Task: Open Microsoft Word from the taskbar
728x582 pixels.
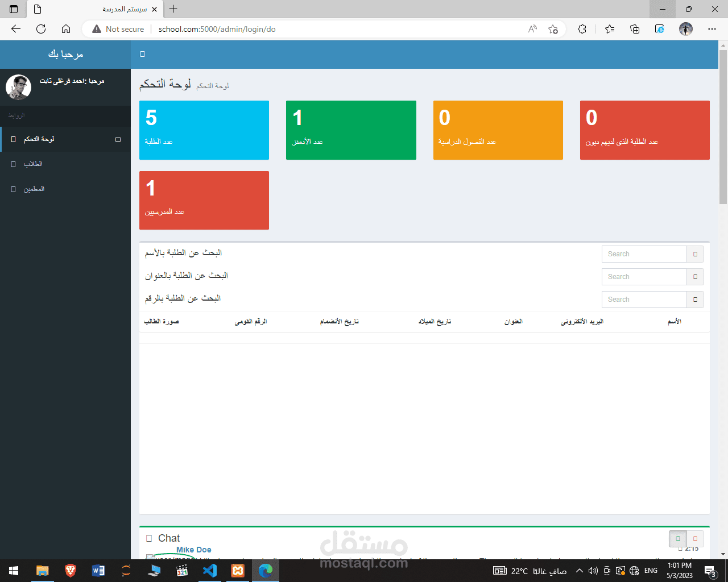Action: click(98, 571)
